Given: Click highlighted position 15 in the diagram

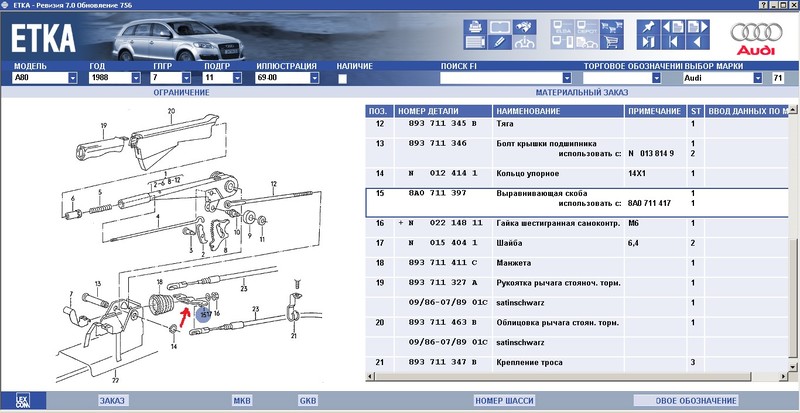Looking at the screenshot, I should coord(203,314).
